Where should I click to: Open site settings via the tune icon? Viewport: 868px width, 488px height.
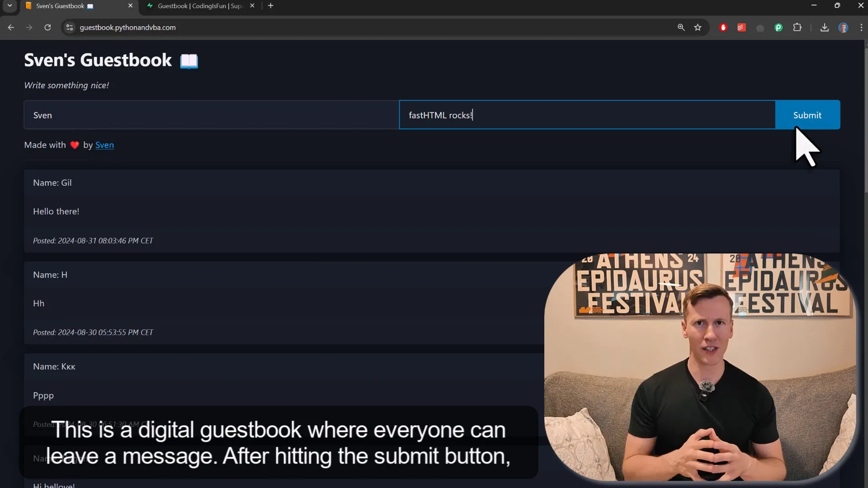[69, 28]
